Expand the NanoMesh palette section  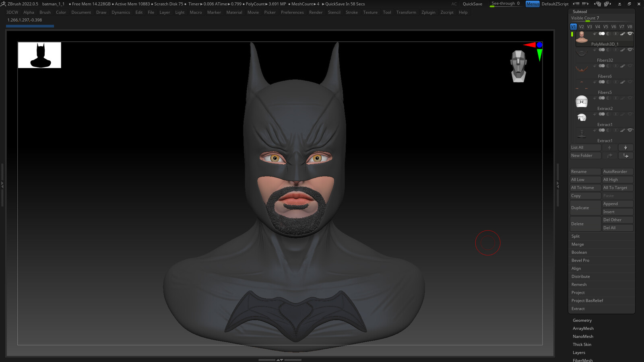pos(583,337)
